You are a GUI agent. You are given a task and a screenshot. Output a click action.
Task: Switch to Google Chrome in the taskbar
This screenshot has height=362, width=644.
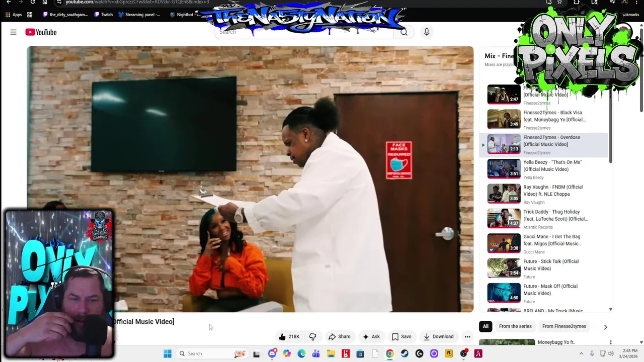[x=389, y=353]
